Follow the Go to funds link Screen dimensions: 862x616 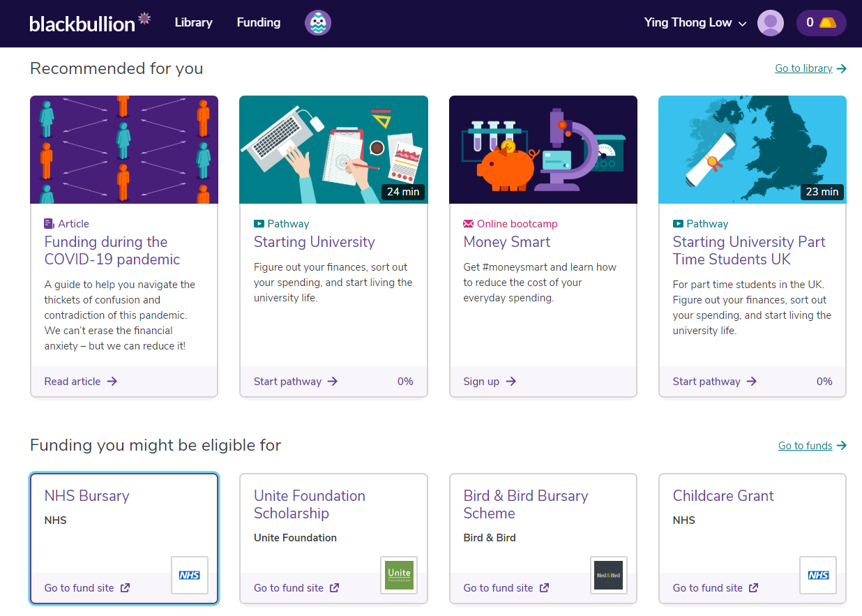[806, 446]
